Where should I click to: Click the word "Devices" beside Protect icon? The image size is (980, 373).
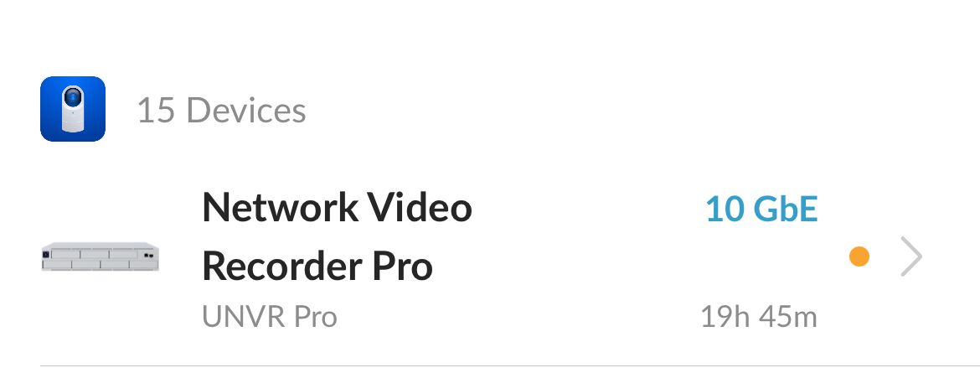tap(246, 110)
